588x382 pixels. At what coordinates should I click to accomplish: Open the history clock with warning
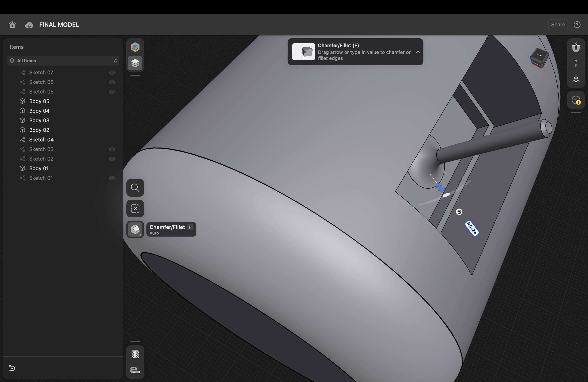(x=576, y=100)
